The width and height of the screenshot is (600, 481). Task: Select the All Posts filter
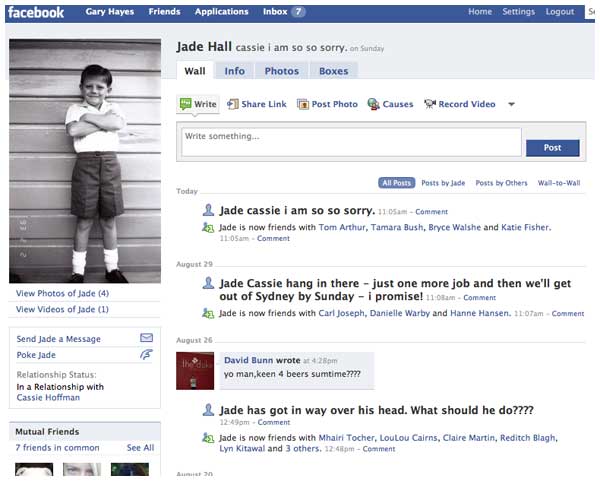click(397, 183)
